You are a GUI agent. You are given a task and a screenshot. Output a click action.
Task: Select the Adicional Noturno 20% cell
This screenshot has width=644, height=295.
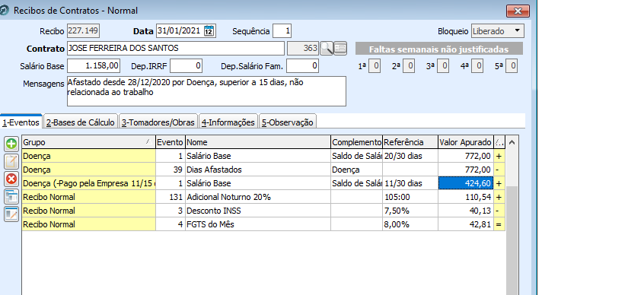coord(258,197)
